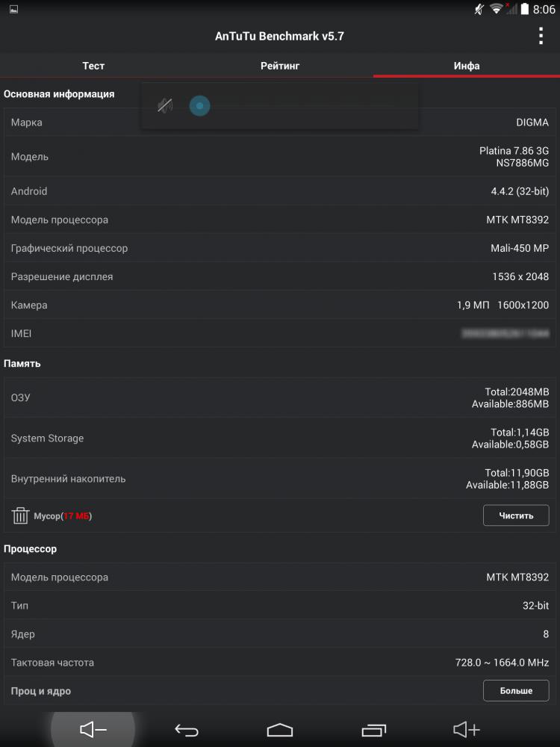Viewport: 560px width, 747px height.
Task: Tap the Мусор(17 МБ) label
Action: 63,516
